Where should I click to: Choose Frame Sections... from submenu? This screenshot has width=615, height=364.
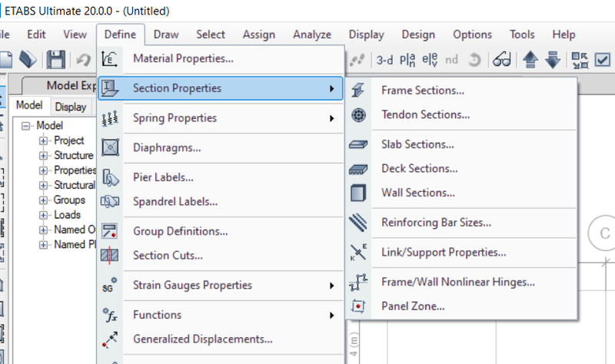coord(423,91)
